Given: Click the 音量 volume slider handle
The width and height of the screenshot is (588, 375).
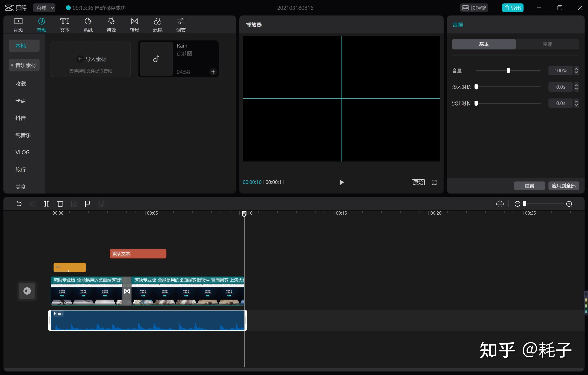Looking at the screenshot, I should pos(508,71).
